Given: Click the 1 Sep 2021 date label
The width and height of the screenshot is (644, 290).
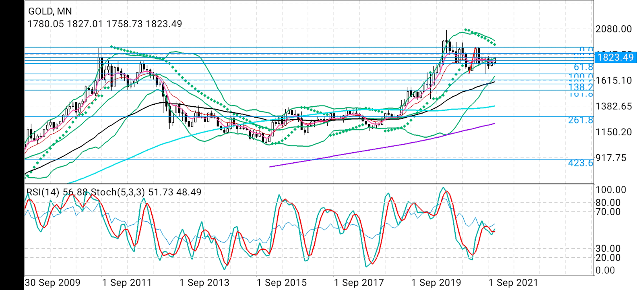Looking at the screenshot, I should pos(514,283).
